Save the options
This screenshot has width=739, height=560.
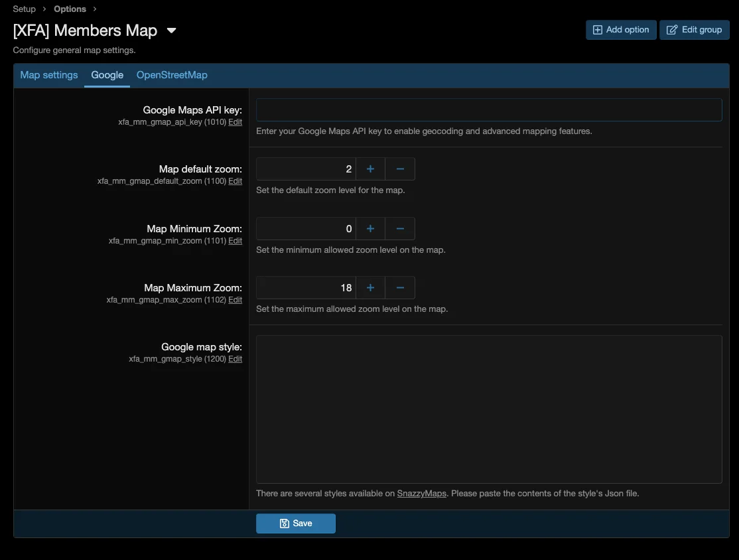click(x=295, y=524)
